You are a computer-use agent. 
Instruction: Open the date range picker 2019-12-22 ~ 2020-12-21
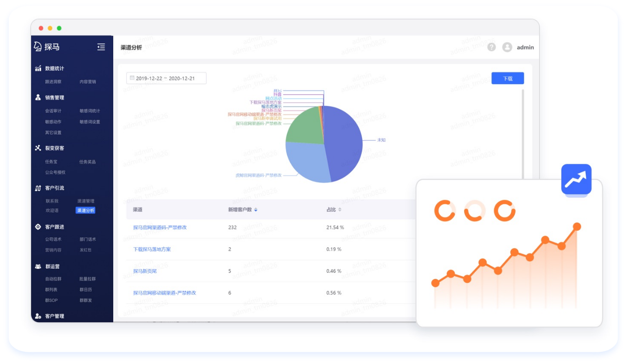coord(166,78)
